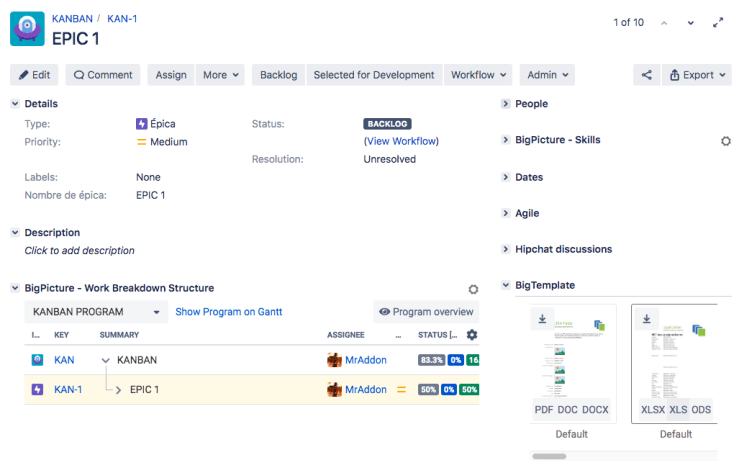739x473 pixels.
Task: Open BigPicture Skills gear settings
Action: click(x=726, y=141)
